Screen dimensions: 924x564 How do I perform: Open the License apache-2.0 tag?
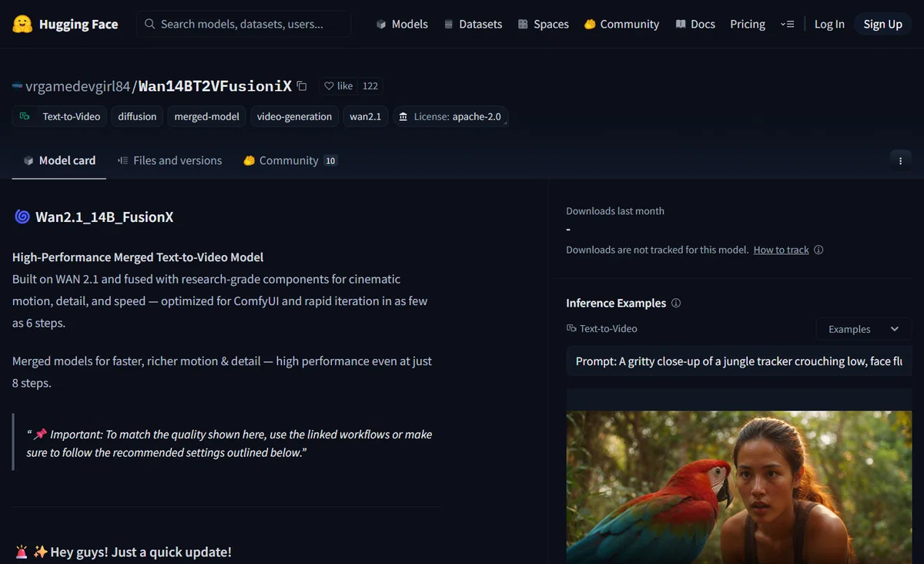click(450, 116)
